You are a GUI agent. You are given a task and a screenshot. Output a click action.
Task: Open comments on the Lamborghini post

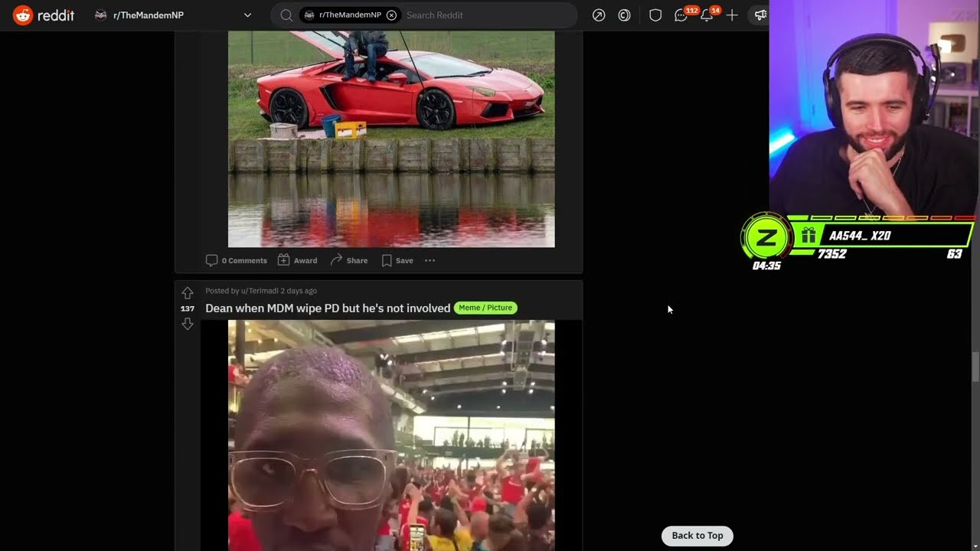click(237, 260)
